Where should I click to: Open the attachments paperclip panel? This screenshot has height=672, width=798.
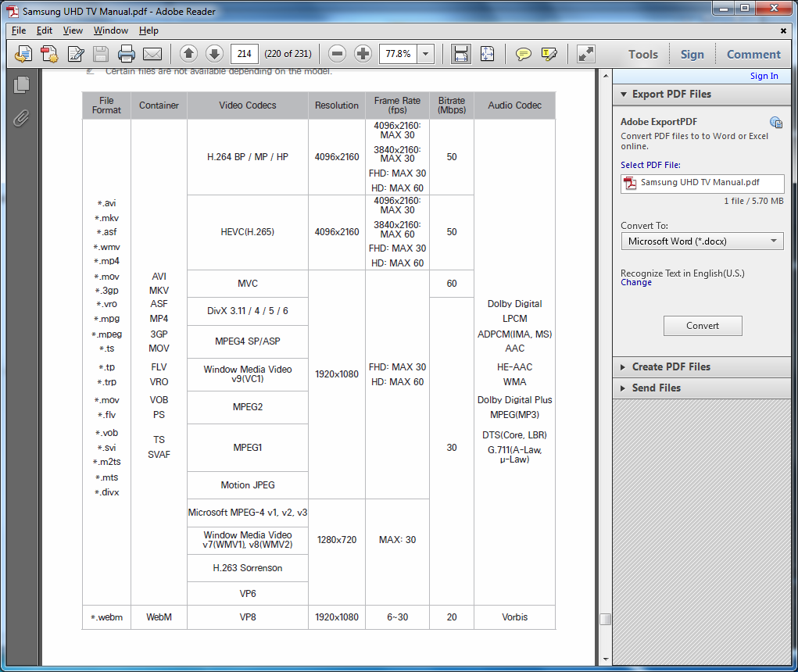coord(21,118)
